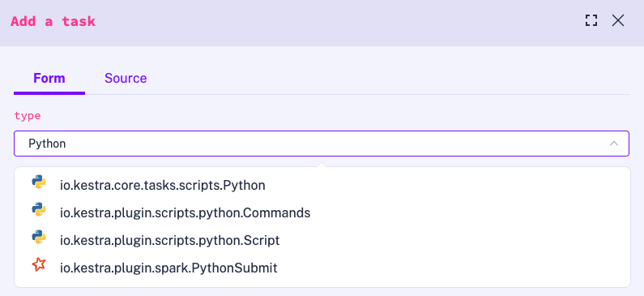Click the type input containing Python
This screenshot has width=644, height=296.
(x=321, y=144)
